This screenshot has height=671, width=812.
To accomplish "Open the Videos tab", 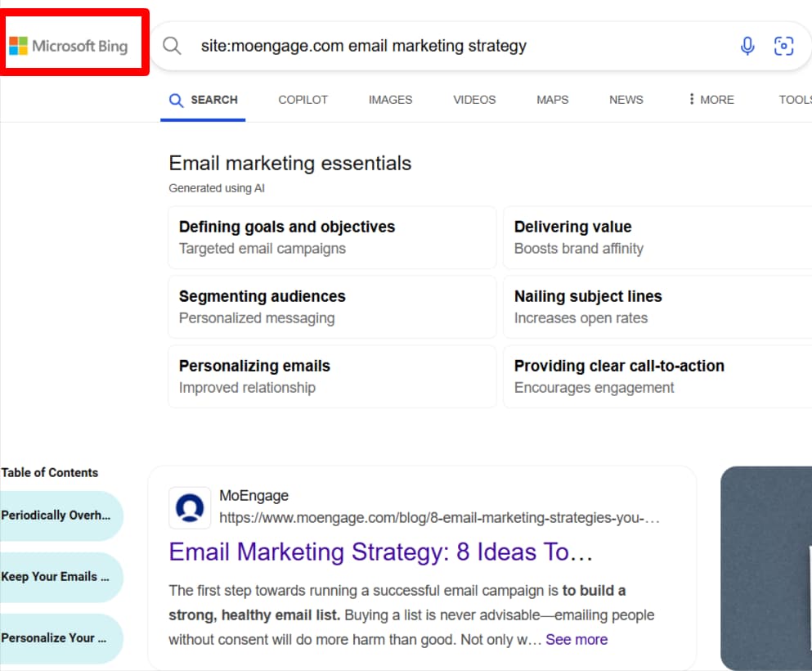I will point(474,100).
